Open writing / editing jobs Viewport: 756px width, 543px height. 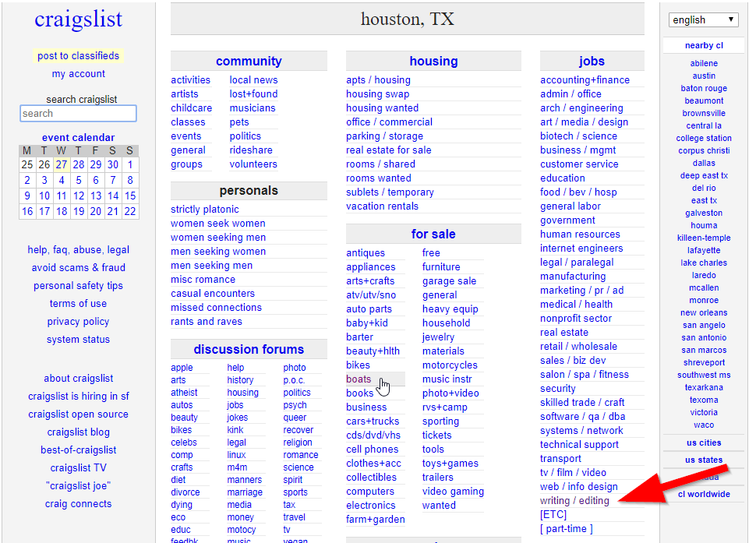pos(574,501)
